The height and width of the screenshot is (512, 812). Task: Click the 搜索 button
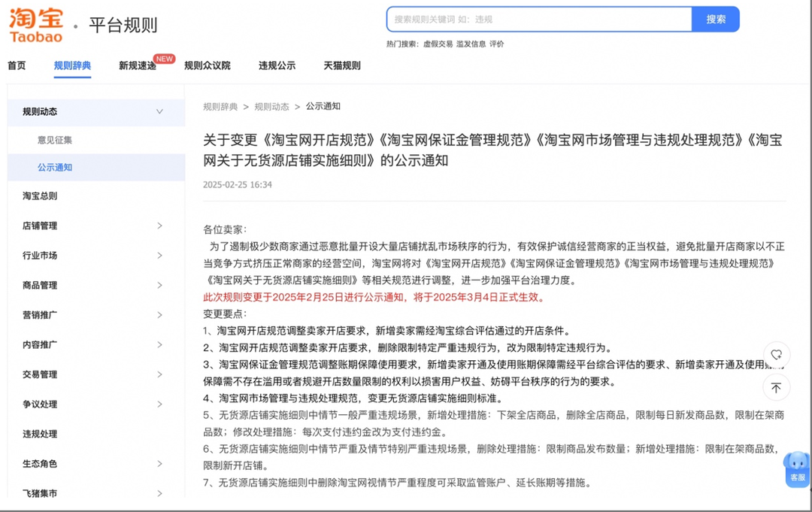(716, 19)
